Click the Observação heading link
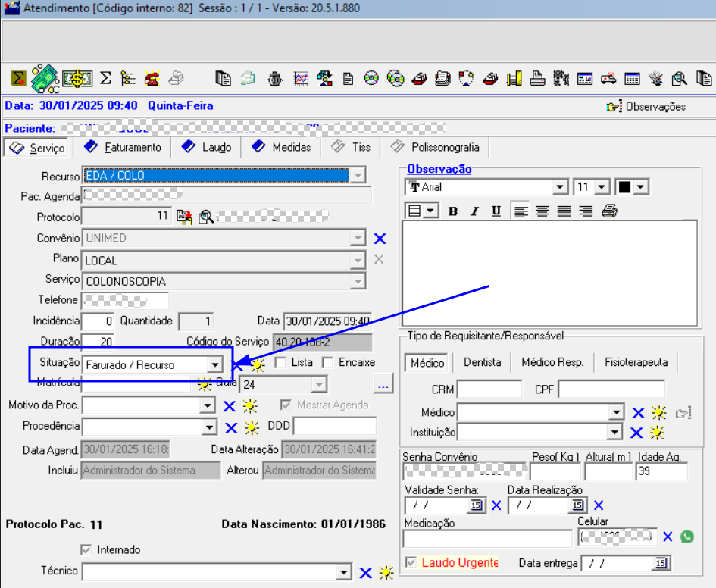 pos(439,170)
